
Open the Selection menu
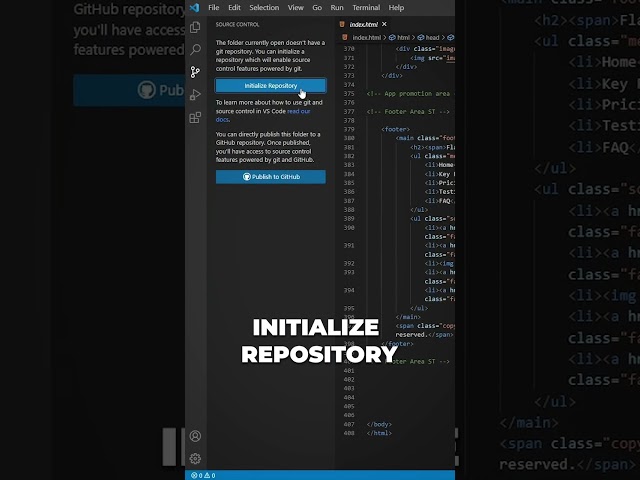[x=264, y=7]
